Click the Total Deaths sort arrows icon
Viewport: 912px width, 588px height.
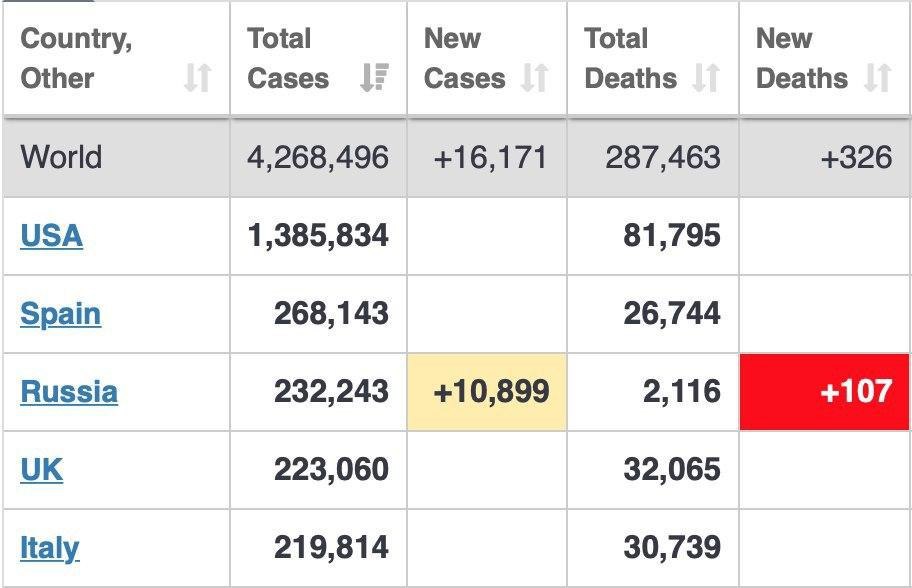[x=706, y=78]
